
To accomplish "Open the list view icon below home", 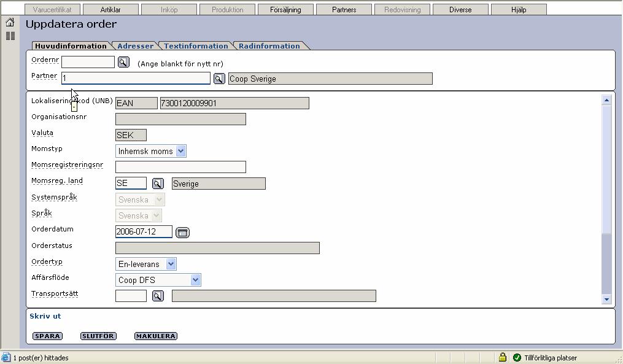I will [10, 36].
